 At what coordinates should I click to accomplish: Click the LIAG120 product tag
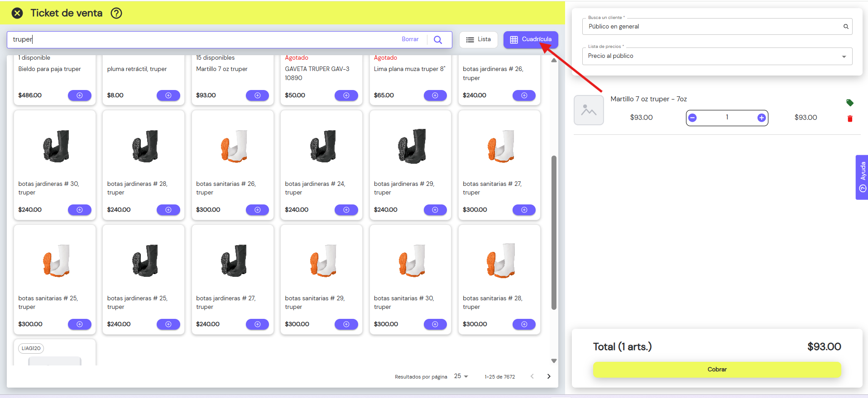click(x=31, y=348)
